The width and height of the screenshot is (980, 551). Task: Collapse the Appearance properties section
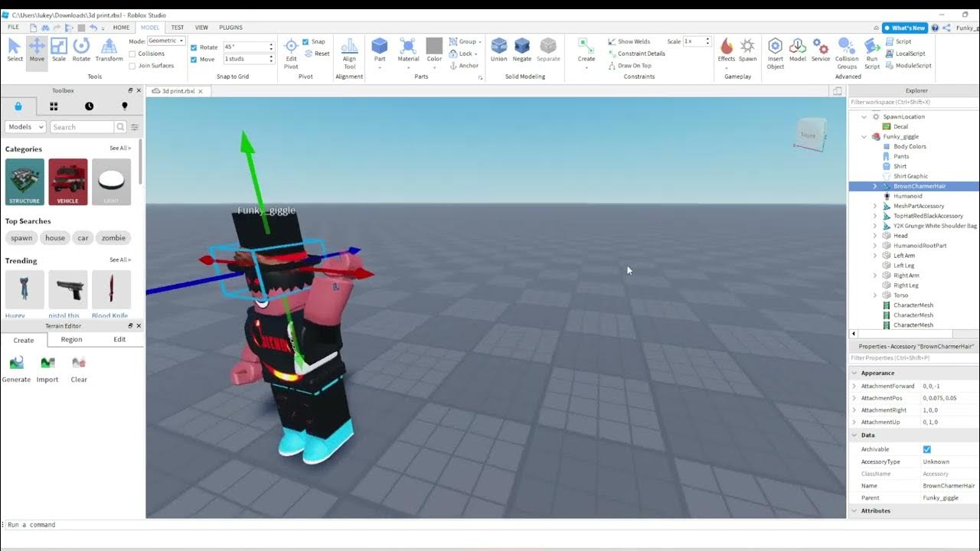point(854,373)
